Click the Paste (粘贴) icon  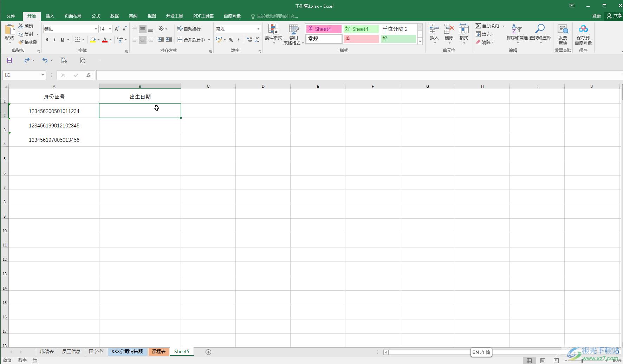coord(9,30)
